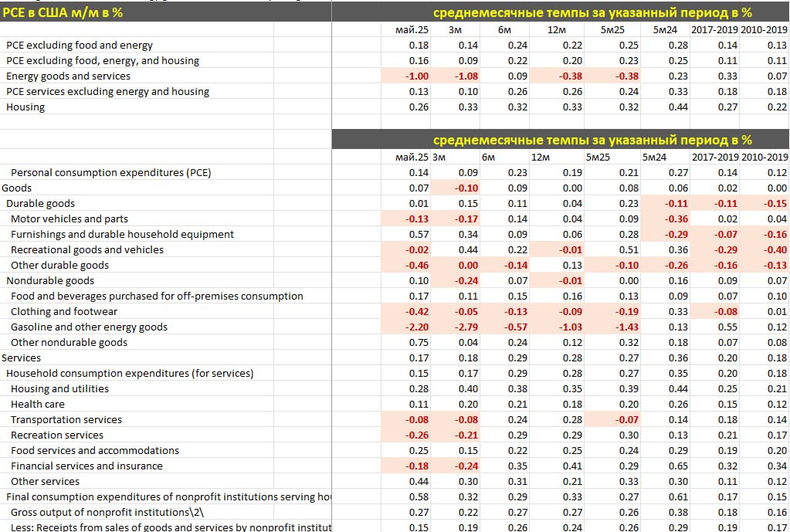The height and width of the screenshot is (532, 790).
Task: Click "Furnishings and durable household equipment" label
Action: click(x=122, y=235)
